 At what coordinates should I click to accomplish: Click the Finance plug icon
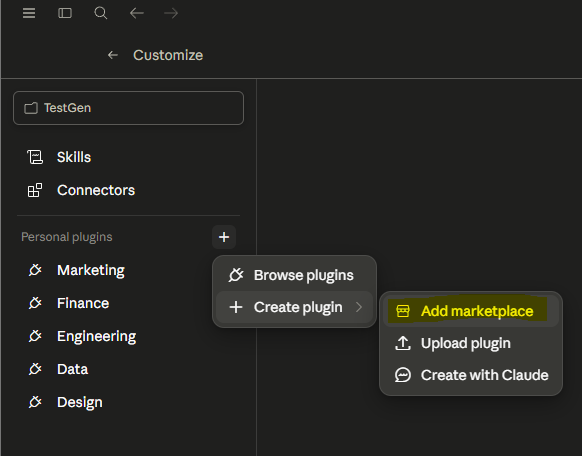pos(35,303)
